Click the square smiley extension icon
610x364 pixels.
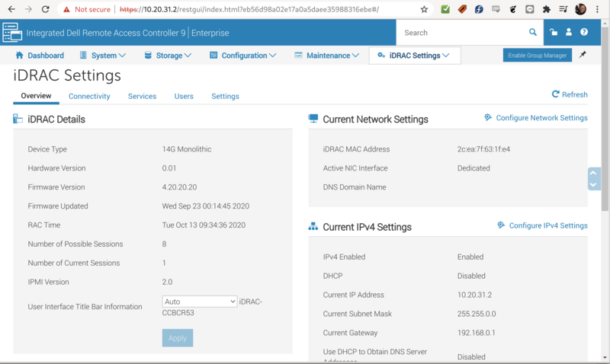tap(529, 9)
